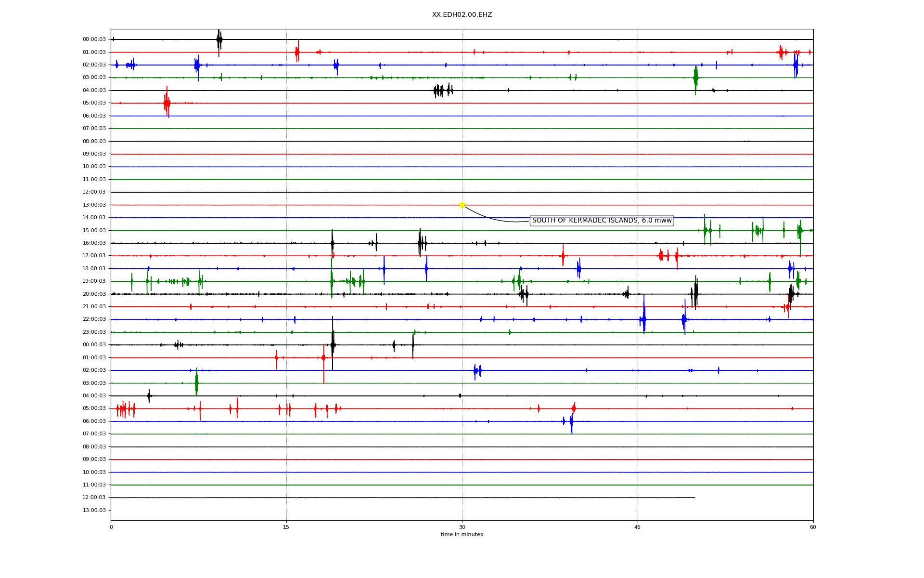Click the 15 tick label on x-axis
The height and width of the screenshot is (578, 924).
coord(286,527)
